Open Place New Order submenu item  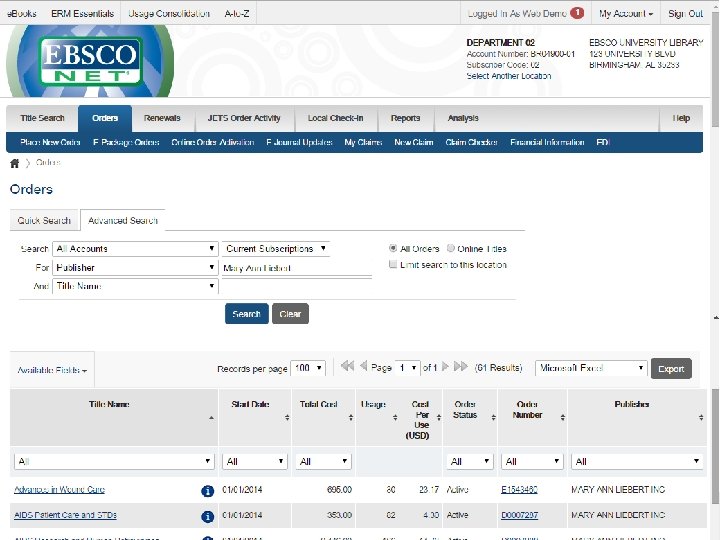click(x=51, y=142)
